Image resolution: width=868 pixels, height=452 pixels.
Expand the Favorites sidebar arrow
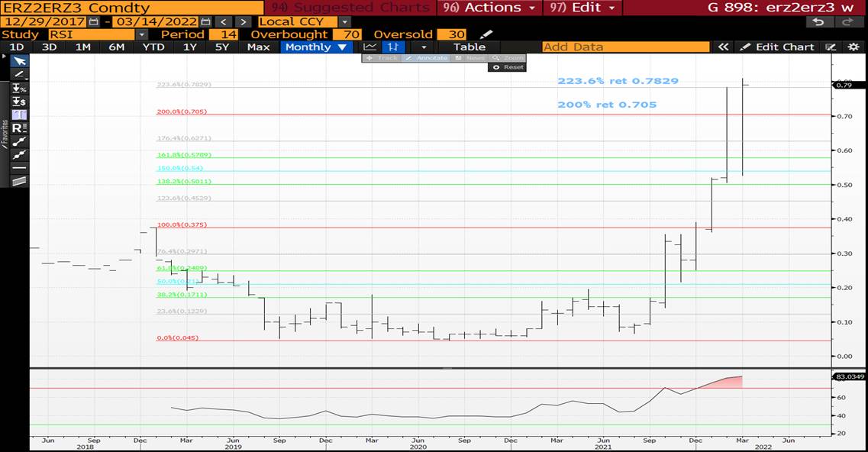5,56
